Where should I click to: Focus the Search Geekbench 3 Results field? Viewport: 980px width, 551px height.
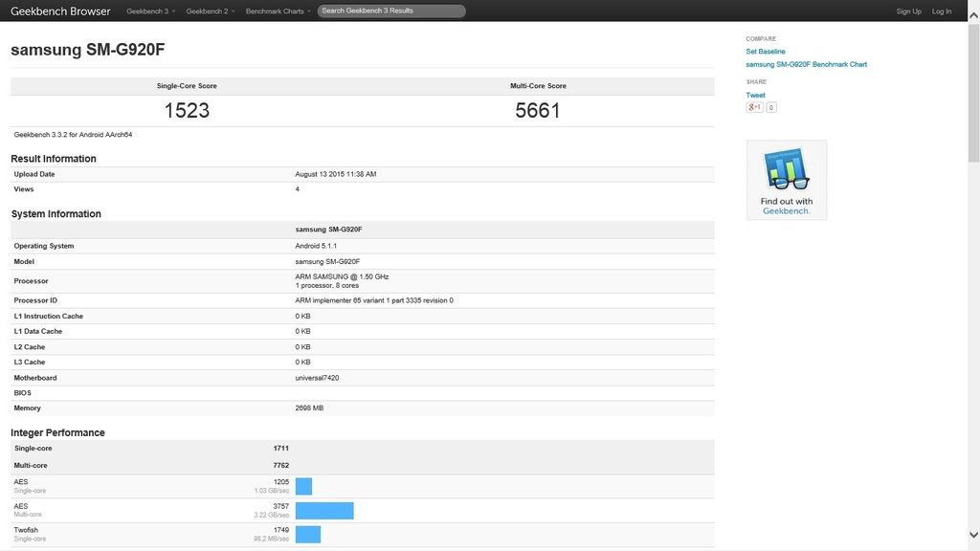391,11
